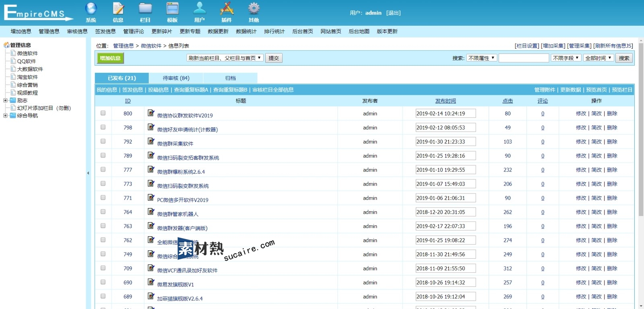Tick the checkbox for row ID 773
The height and width of the screenshot is (309, 644).
(103, 183)
